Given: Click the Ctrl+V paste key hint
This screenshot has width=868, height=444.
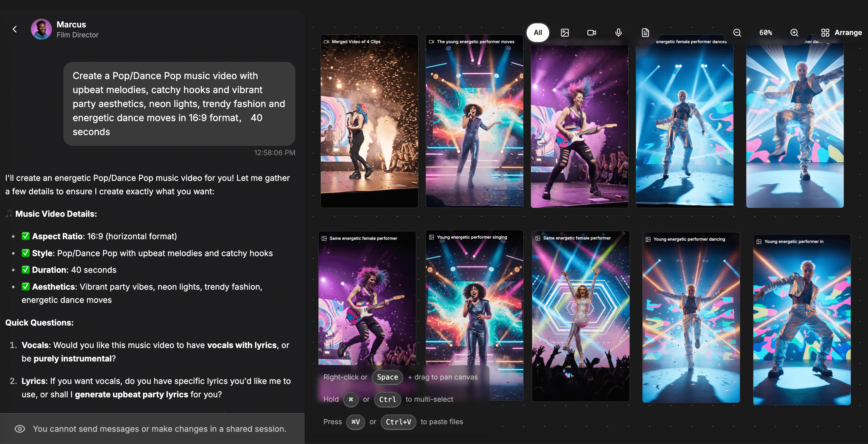Looking at the screenshot, I should pyautogui.click(x=398, y=422).
